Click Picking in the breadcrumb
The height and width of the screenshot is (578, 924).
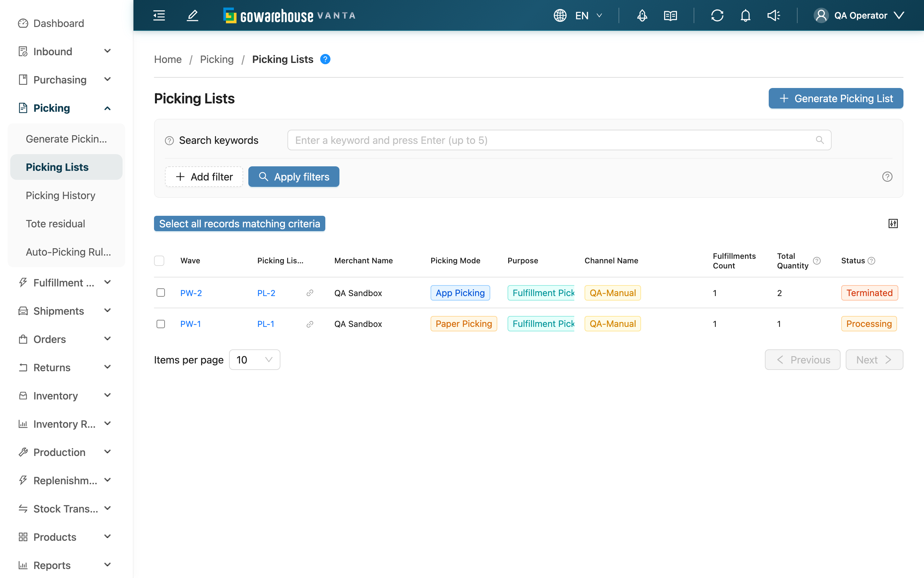217,59
